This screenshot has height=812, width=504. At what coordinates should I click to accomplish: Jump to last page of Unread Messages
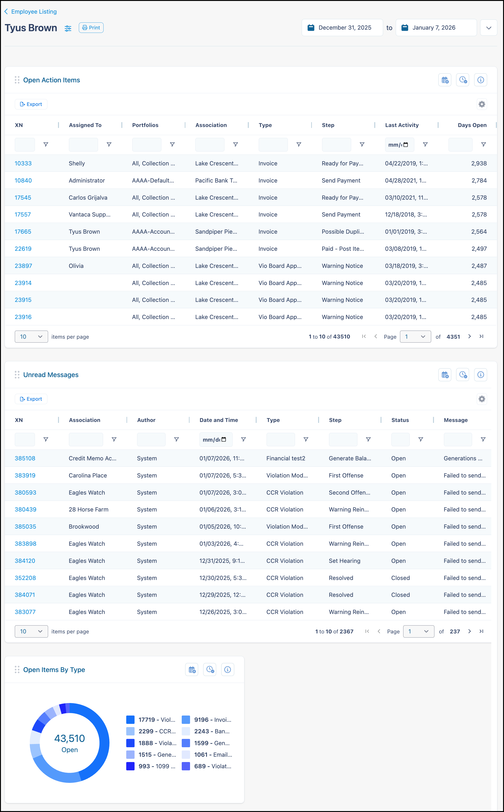click(481, 631)
